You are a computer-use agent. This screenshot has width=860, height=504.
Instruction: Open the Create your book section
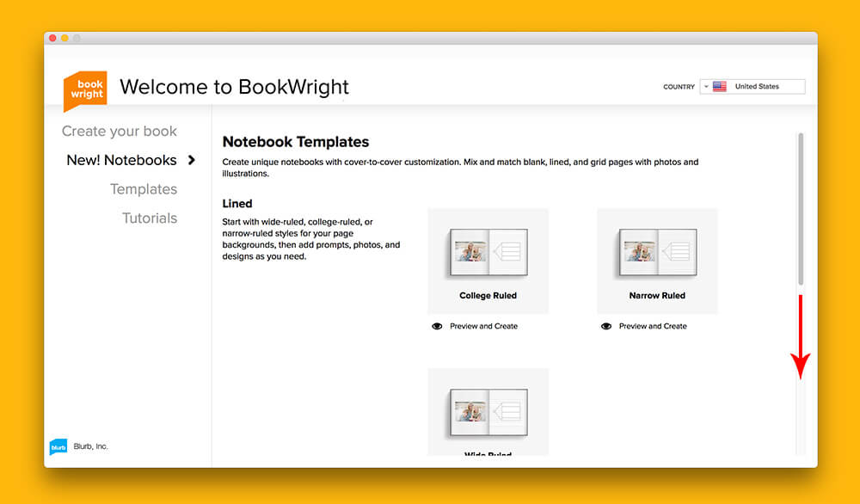tap(119, 132)
